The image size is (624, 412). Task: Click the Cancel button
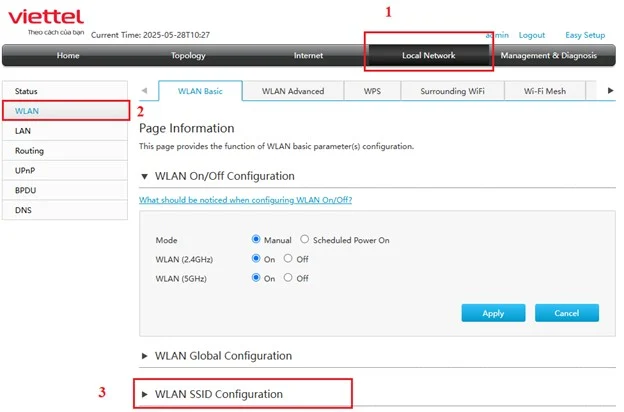[x=567, y=313]
